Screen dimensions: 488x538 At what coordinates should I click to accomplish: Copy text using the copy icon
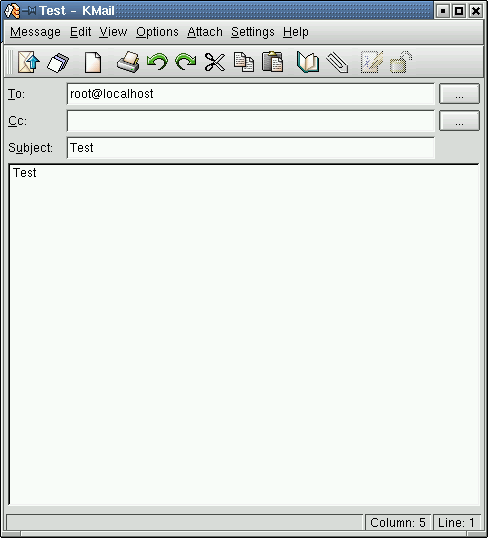click(244, 62)
